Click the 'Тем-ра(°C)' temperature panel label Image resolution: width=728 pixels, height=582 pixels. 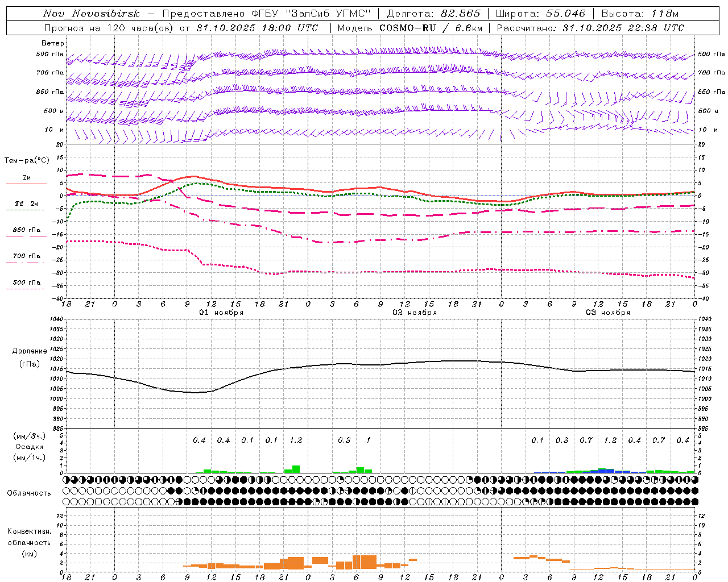27,161
